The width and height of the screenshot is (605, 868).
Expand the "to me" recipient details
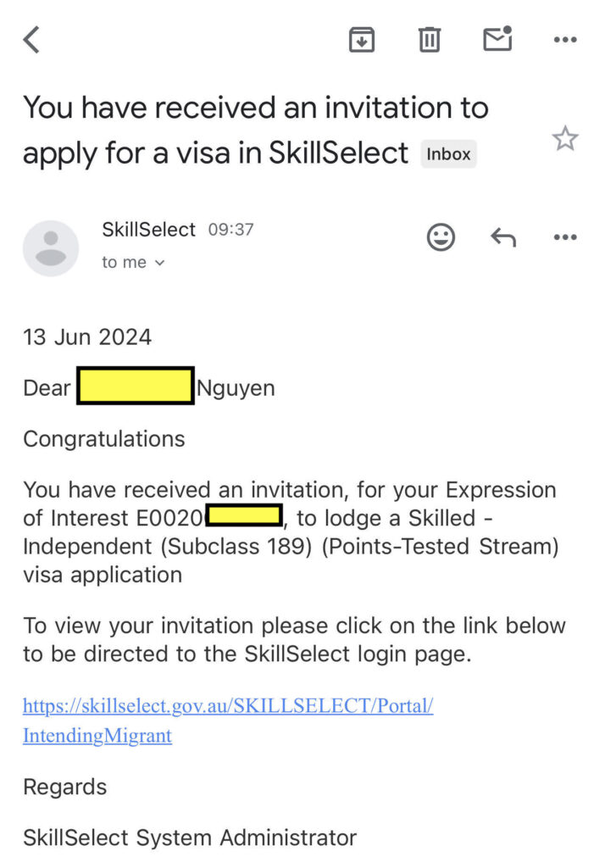click(x=133, y=263)
